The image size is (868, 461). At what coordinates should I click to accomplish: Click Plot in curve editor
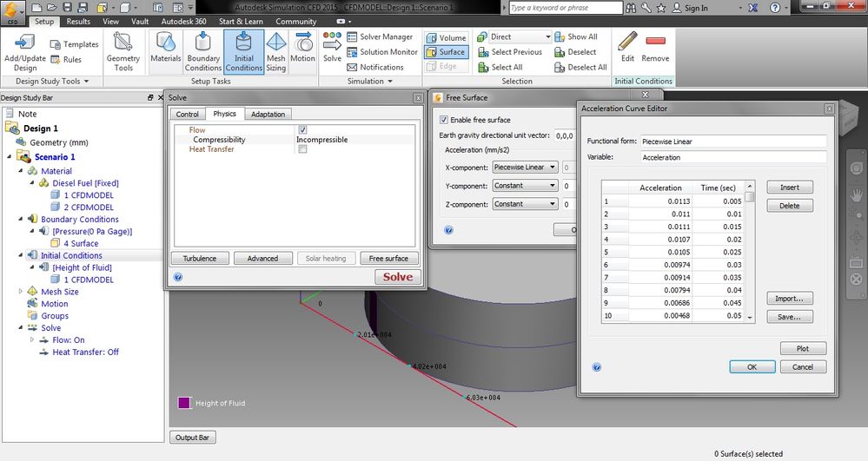coord(803,349)
